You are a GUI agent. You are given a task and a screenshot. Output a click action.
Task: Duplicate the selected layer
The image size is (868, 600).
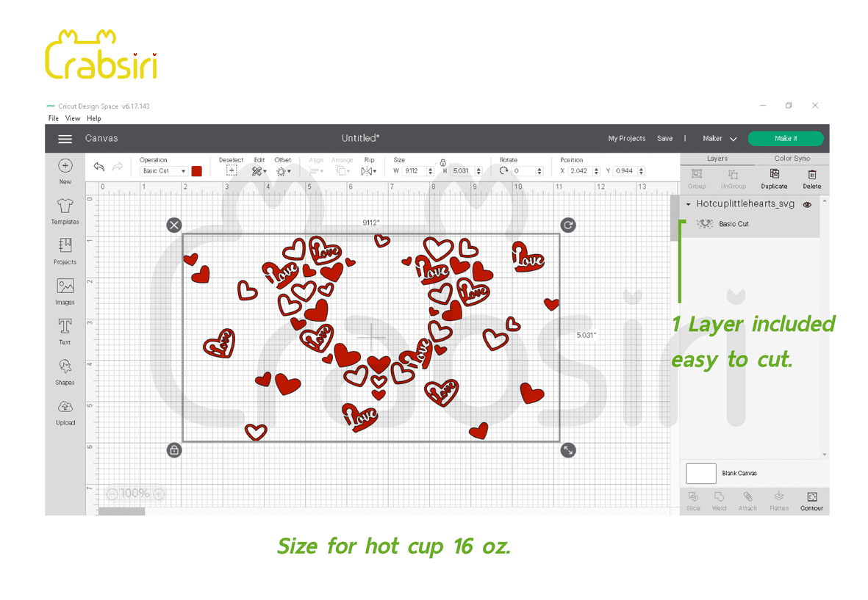(773, 178)
